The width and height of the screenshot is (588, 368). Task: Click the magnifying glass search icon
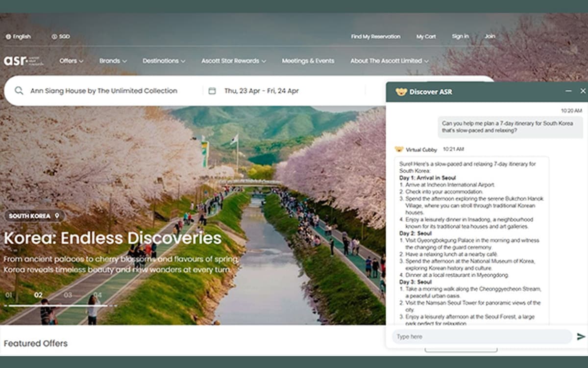(x=18, y=91)
